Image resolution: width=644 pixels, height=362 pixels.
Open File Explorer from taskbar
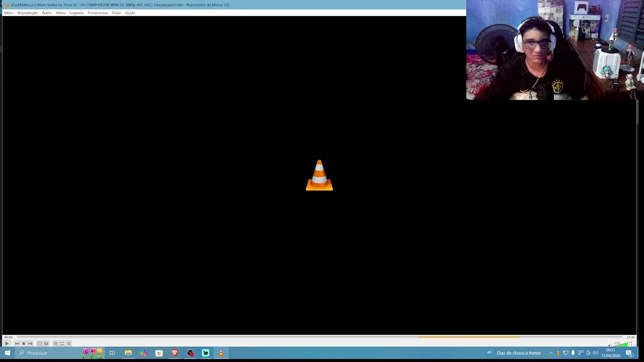tap(128, 353)
